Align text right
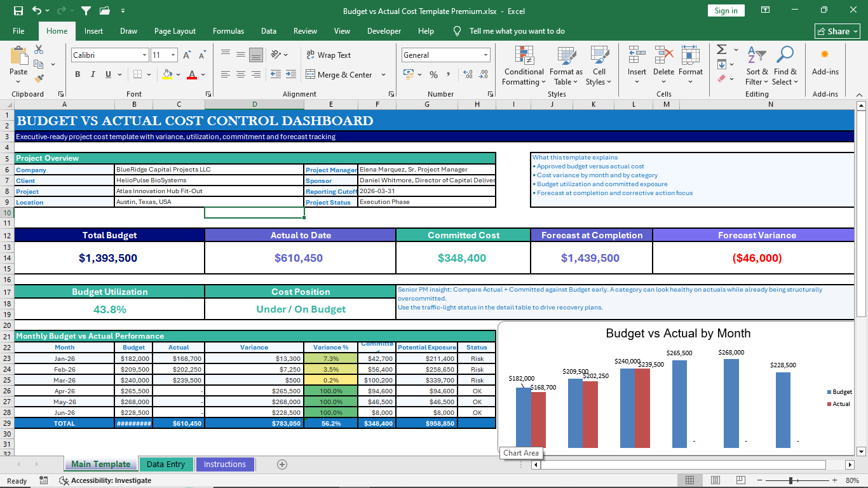Image resolution: width=868 pixels, height=488 pixels. (256, 74)
